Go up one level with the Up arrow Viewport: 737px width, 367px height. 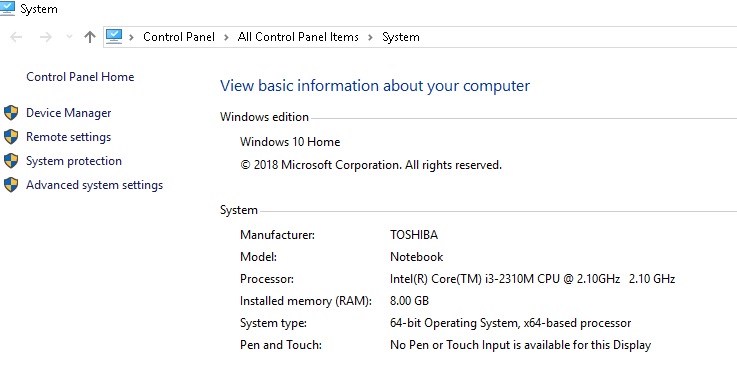(x=90, y=37)
